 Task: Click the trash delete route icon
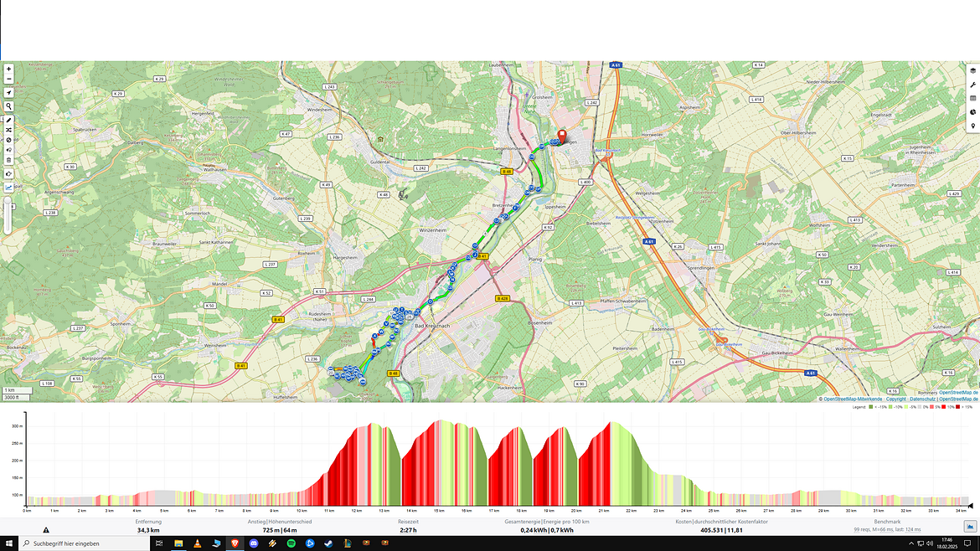pos(8,160)
